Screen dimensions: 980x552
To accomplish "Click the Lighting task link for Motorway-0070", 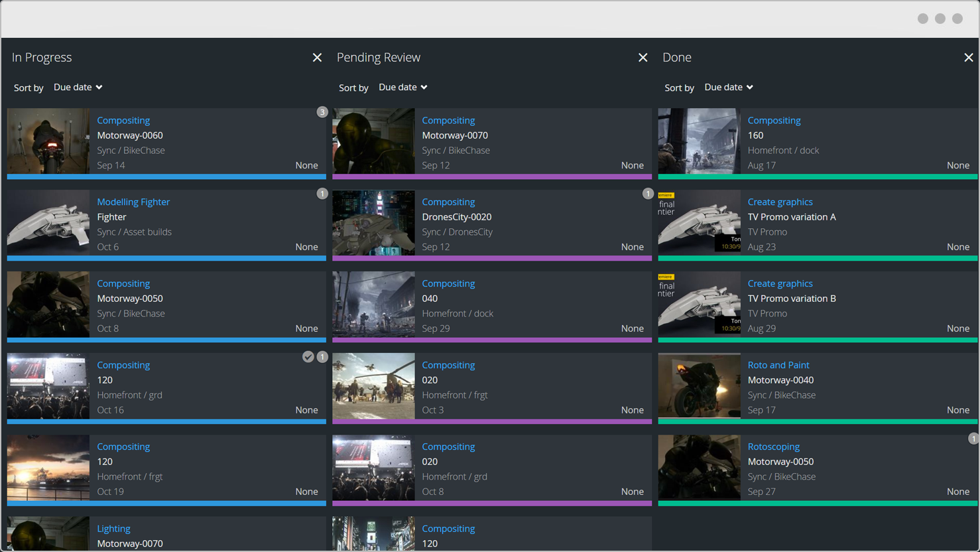I will tap(113, 529).
